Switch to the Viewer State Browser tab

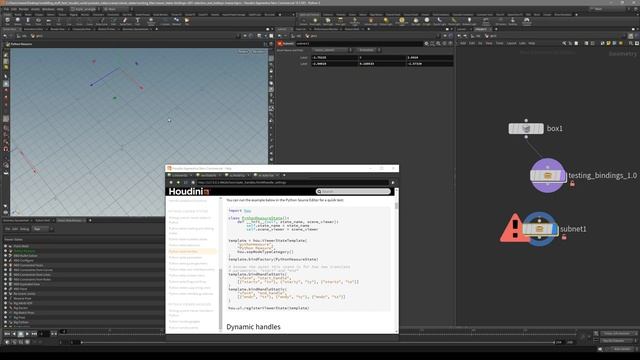click(69, 220)
